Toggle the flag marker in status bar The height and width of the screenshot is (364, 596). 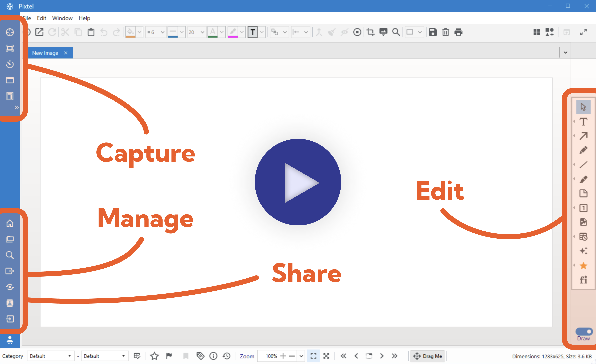point(169,356)
